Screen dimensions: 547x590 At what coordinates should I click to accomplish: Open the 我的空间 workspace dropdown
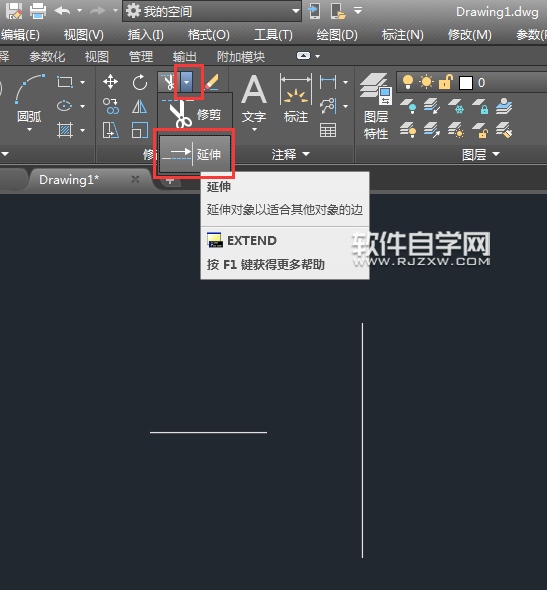212,11
